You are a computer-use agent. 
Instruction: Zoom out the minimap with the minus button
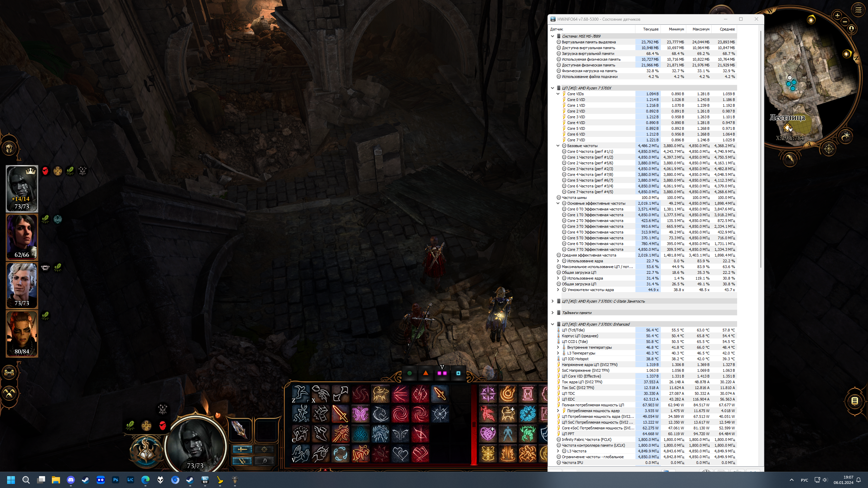845,21
